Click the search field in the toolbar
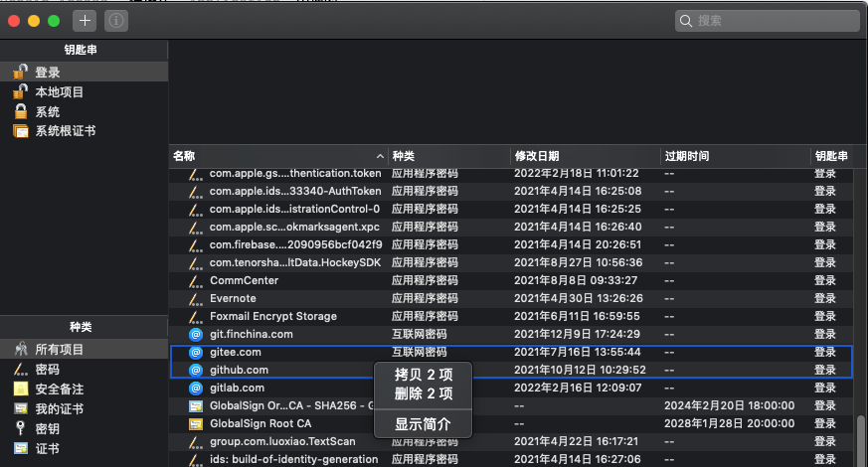The width and height of the screenshot is (868, 467). click(x=768, y=21)
